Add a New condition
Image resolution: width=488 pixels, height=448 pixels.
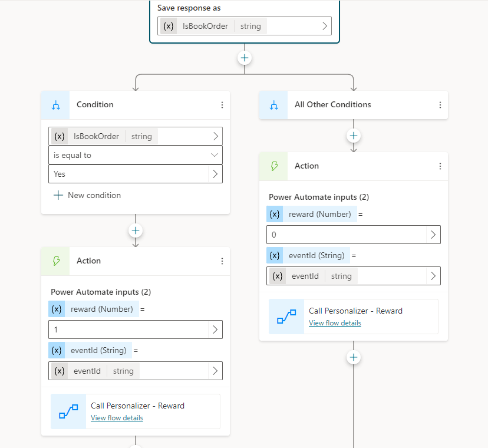pos(87,195)
